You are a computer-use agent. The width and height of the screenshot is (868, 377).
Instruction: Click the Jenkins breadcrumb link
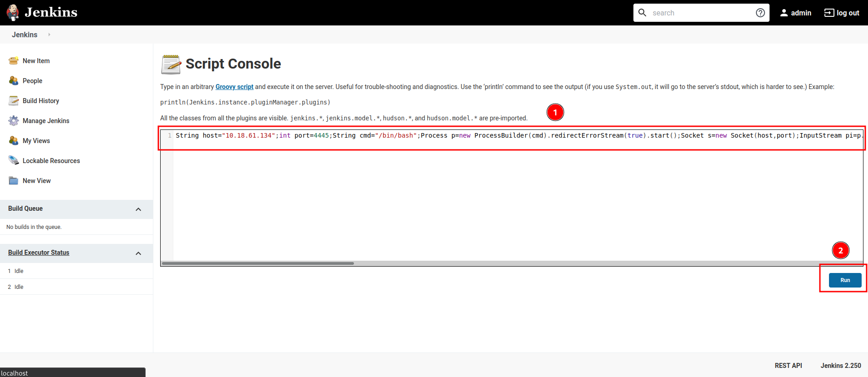tap(25, 35)
